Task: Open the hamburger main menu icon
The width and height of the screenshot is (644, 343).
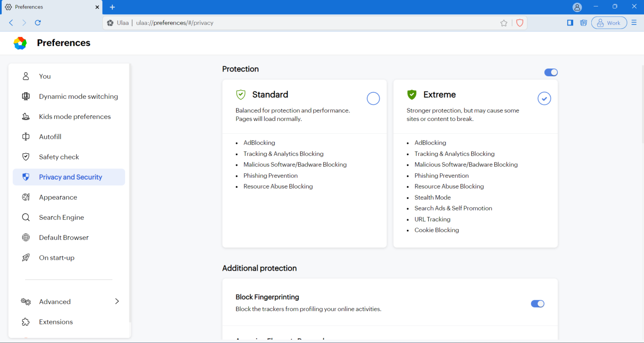Action: (634, 23)
